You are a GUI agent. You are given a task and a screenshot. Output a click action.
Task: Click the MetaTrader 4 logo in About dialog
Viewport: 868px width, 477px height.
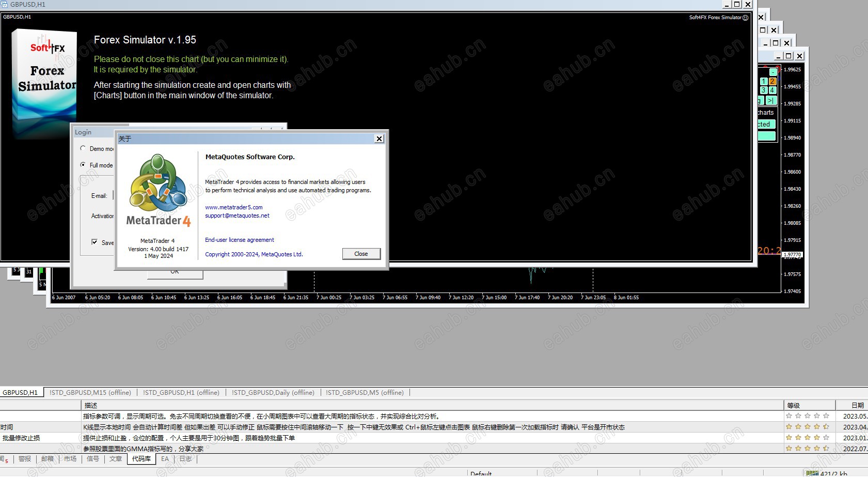[x=158, y=189]
